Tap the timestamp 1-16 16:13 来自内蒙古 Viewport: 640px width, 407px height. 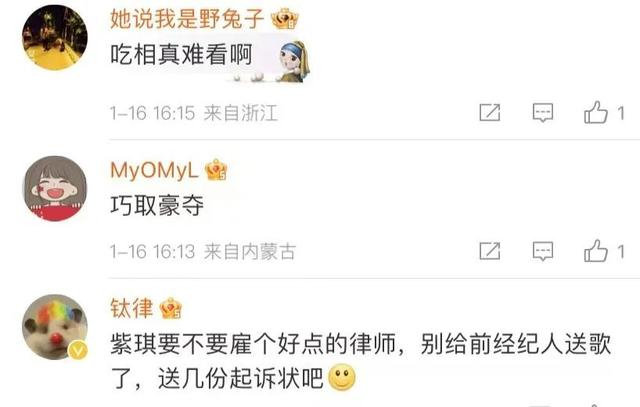click(203, 251)
